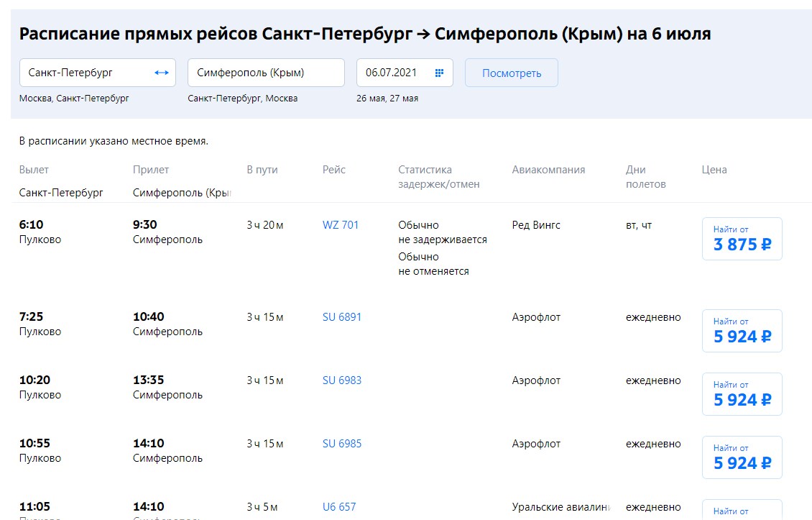Click the Симферополь (Крым) destination field

pyautogui.click(x=265, y=73)
